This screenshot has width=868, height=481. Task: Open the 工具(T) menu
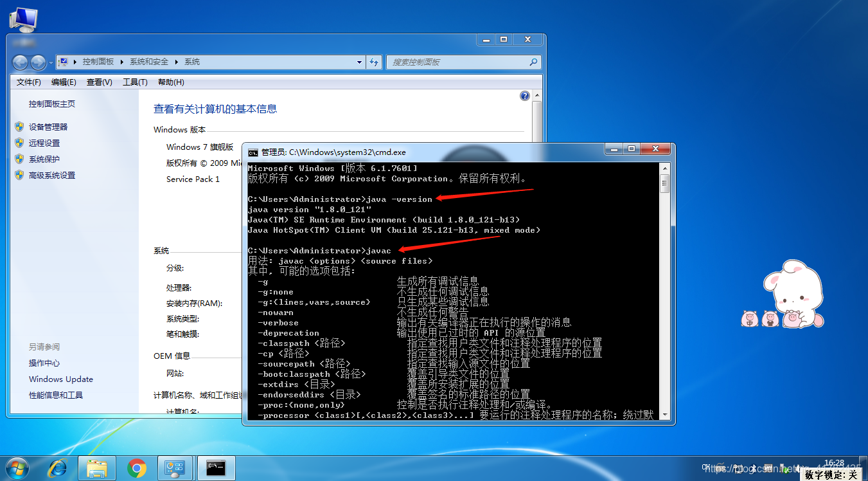tap(135, 82)
